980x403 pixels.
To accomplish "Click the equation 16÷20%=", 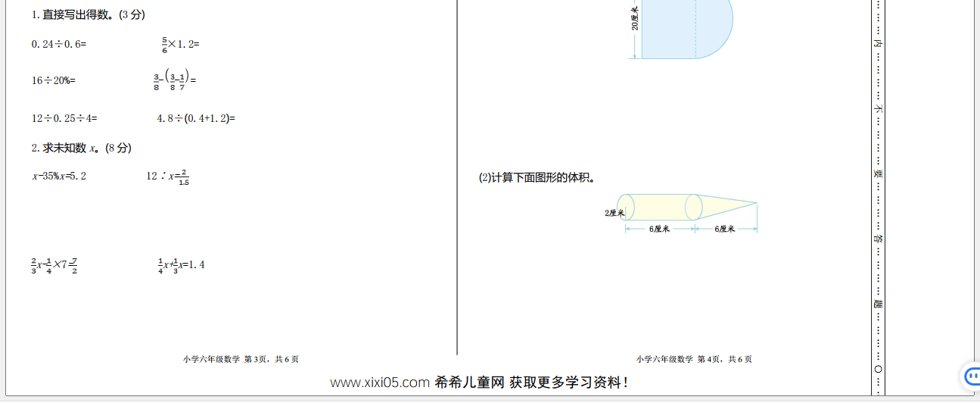I will [54, 80].
